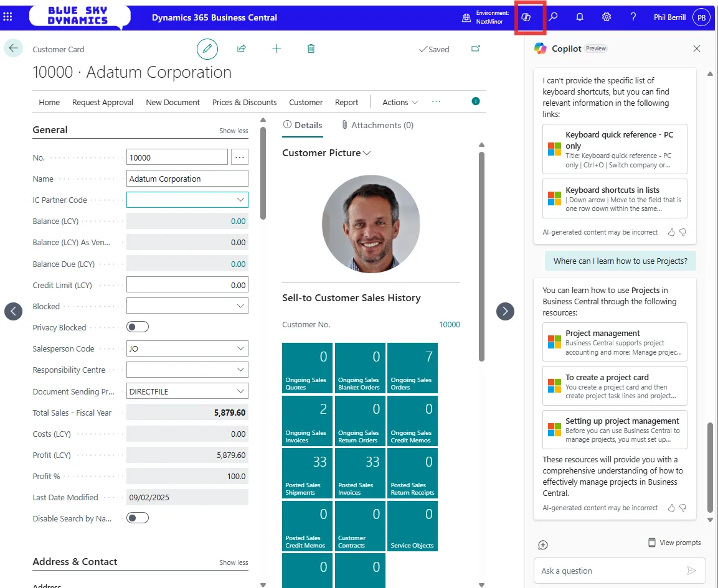Open settings gear in header

607,17
